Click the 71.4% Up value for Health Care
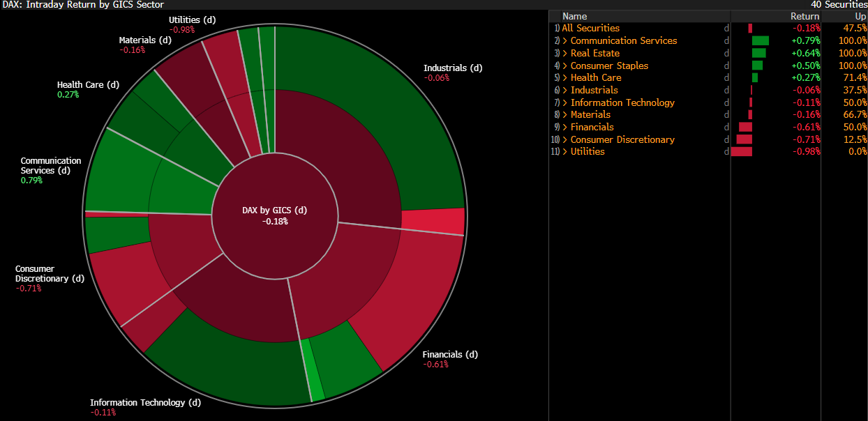The image size is (868, 421). [x=855, y=77]
